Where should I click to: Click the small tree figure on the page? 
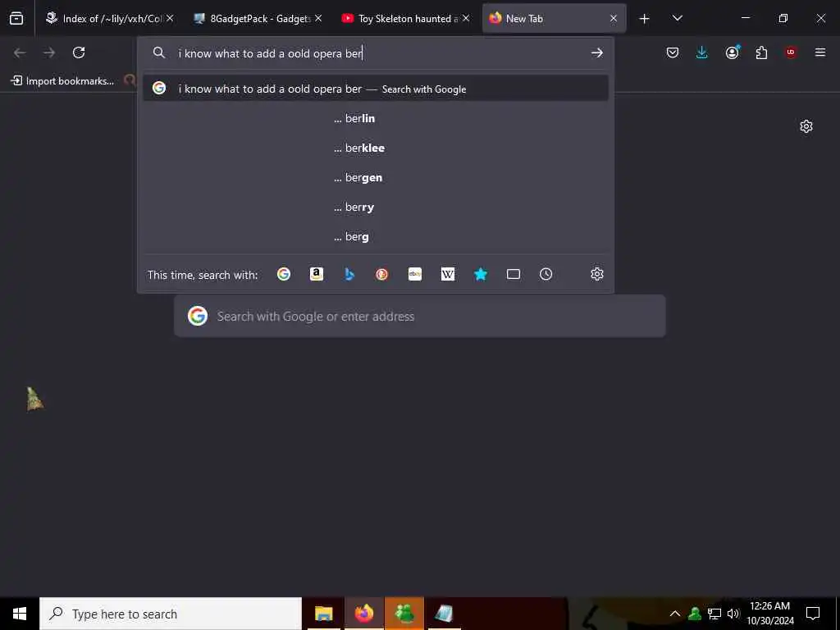(34, 399)
